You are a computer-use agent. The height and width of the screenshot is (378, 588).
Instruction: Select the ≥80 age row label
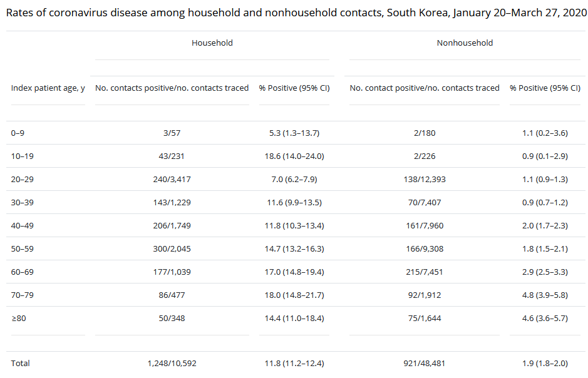[x=19, y=319]
